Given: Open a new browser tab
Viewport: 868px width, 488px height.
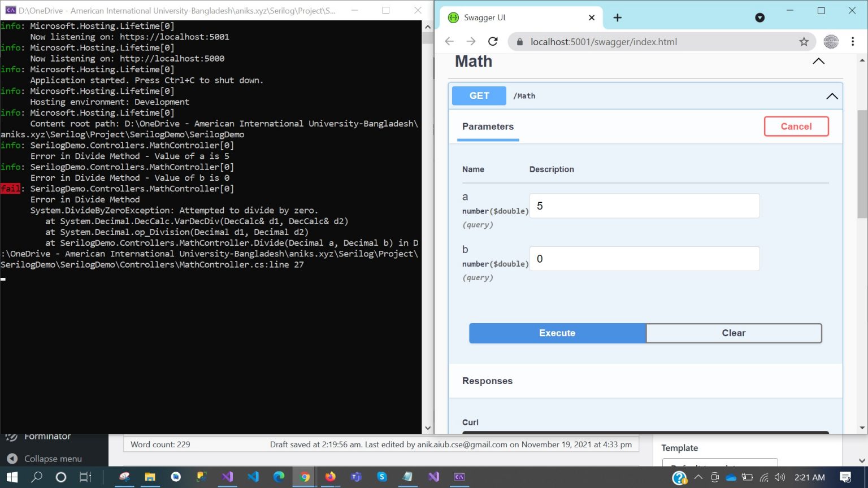Looking at the screenshot, I should [617, 18].
